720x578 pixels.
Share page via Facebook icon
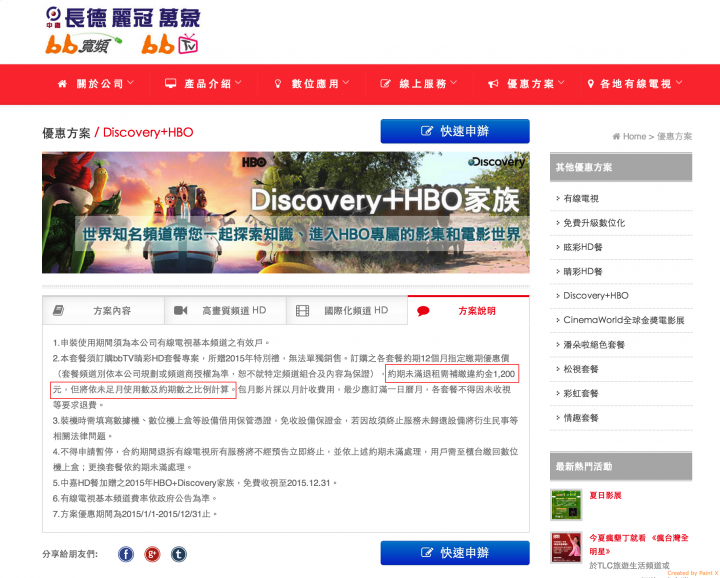pyautogui.click(x=126, y=554)
